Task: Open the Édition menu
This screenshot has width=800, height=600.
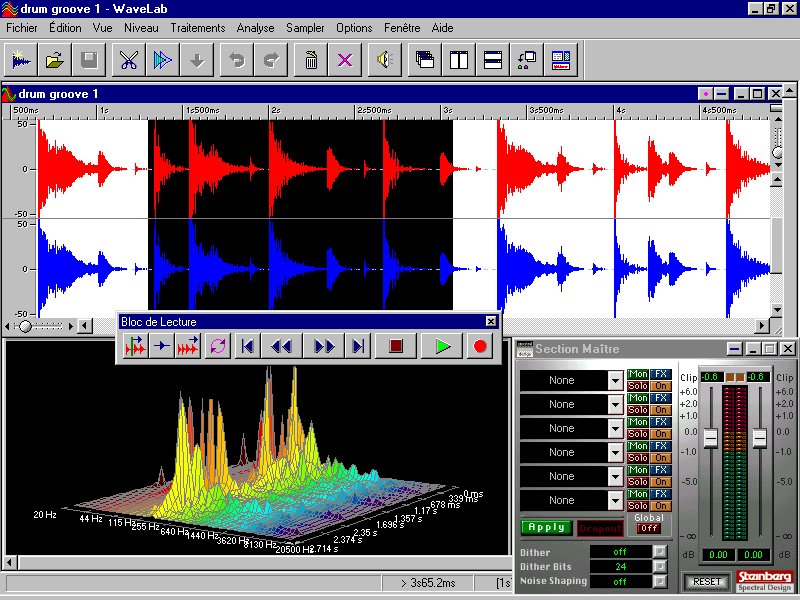Action: 65,28
